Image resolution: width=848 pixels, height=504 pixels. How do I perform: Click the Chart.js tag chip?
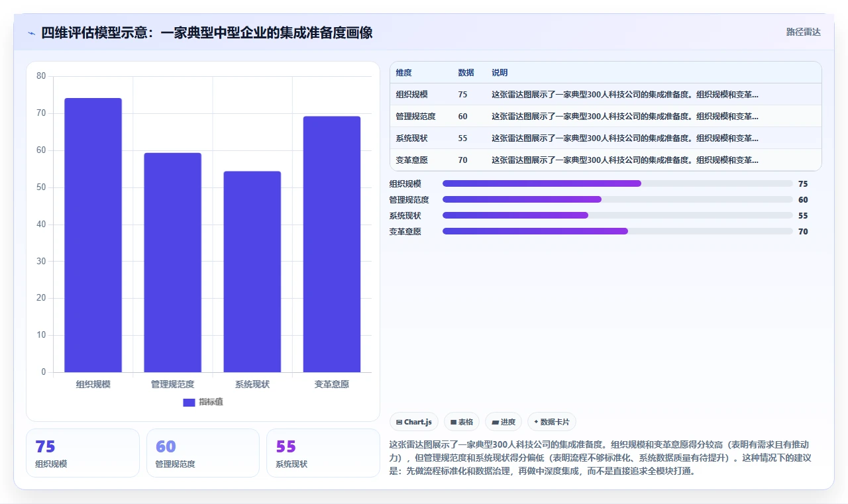414,422
